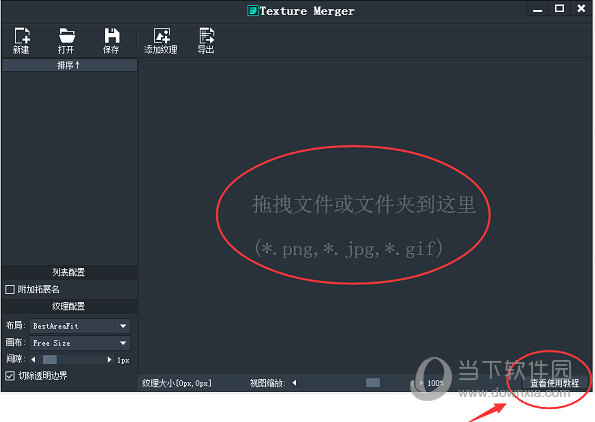Open the 查看使用教程 tutorial link
The height and width of the screenshot is (422, 595).
point(554,383)
